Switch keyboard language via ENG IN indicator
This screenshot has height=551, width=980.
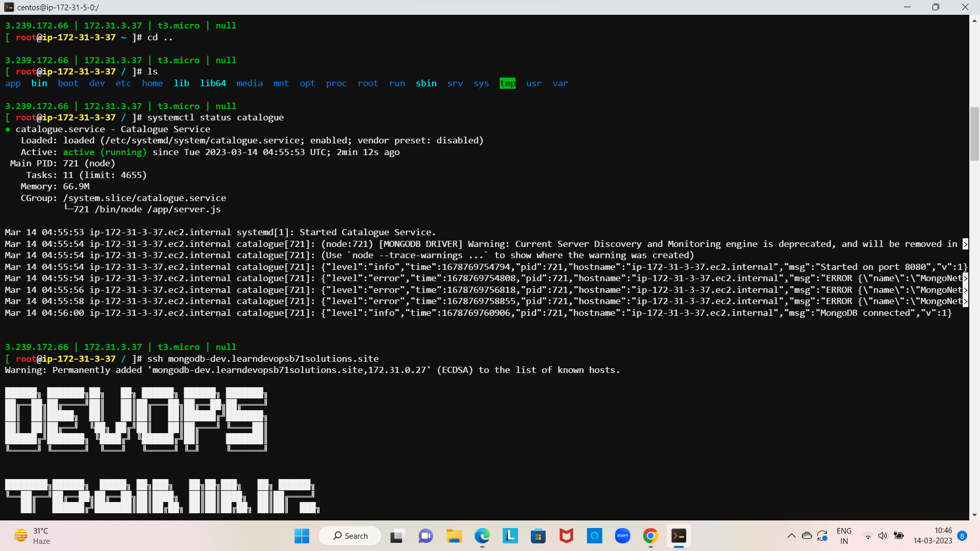coord(844,535)
